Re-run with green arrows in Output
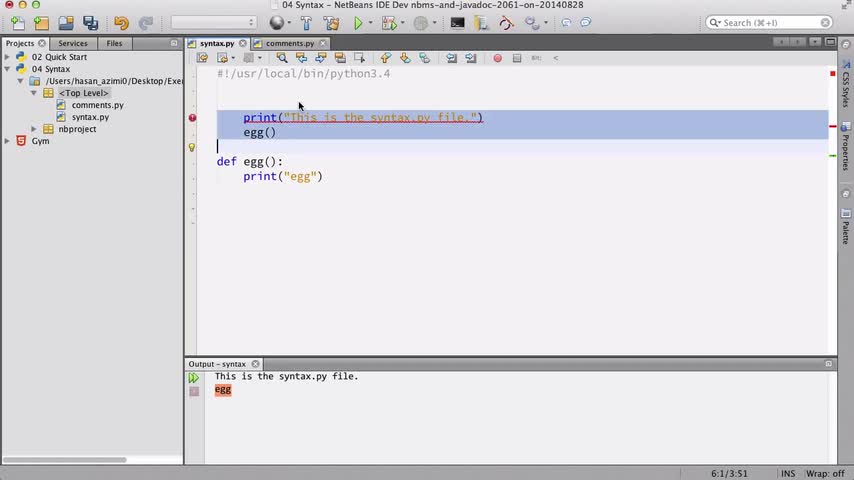 [x=194, y=377]
